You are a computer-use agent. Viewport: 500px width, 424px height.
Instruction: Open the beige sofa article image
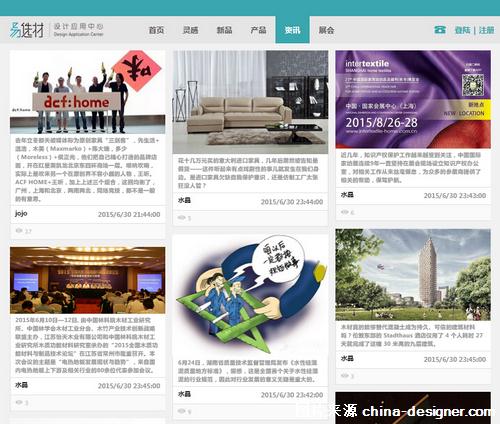point(250,102)
